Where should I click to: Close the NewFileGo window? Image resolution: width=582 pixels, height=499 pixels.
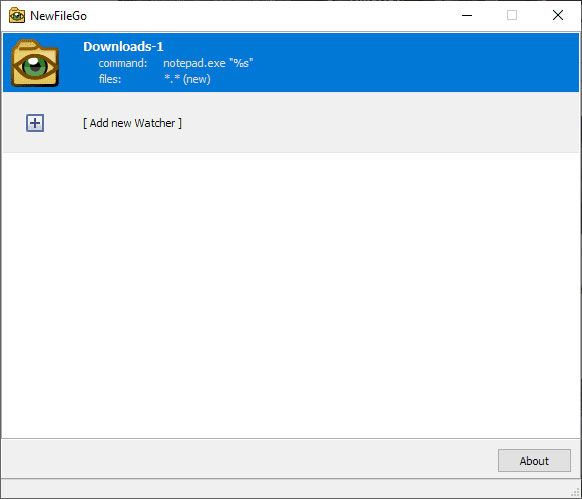click(x=558, y=16)
